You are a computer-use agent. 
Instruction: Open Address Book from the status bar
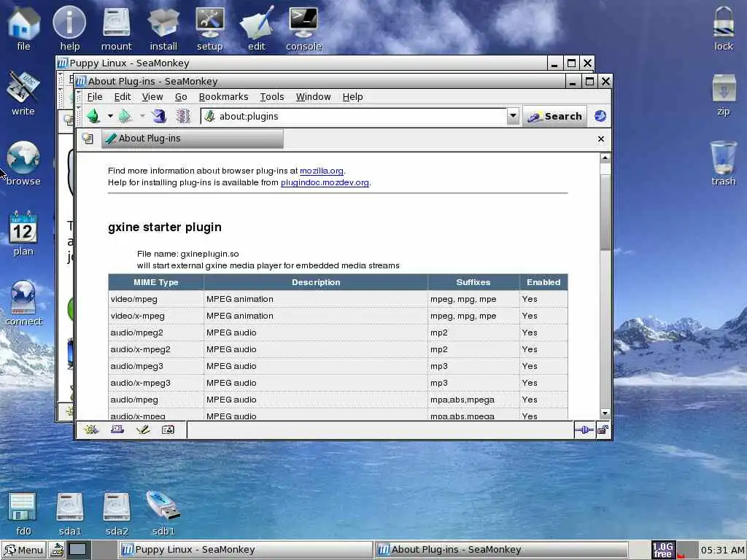pyautogui.click(x=169, y=430)
